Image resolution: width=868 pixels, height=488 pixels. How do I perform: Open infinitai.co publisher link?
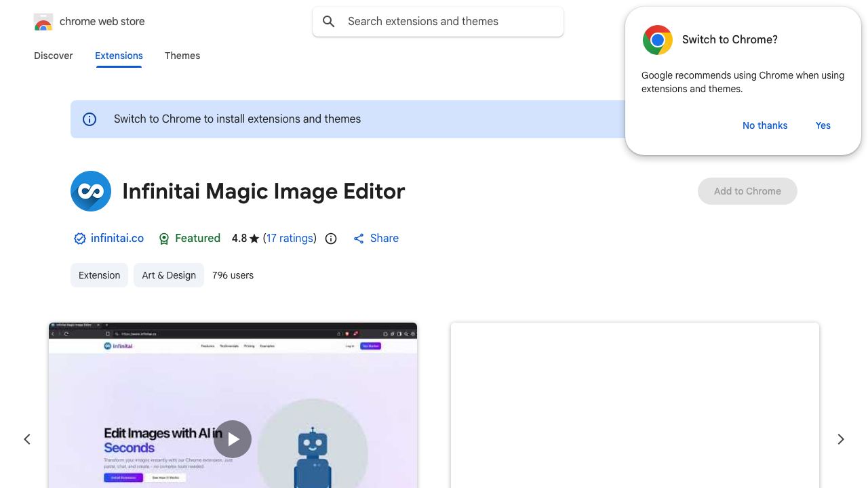coord(117,239)
